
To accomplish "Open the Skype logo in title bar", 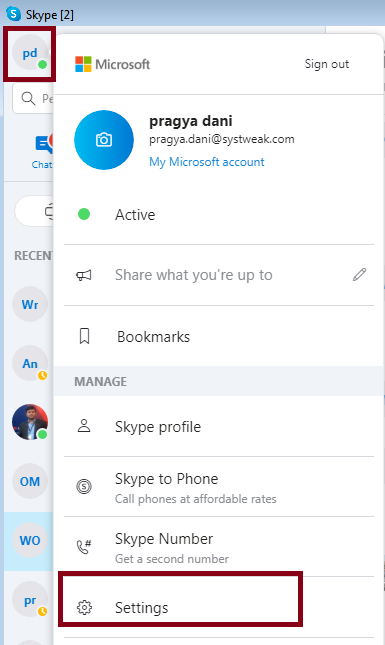I will pyautogui.click(x=14, y=14).
